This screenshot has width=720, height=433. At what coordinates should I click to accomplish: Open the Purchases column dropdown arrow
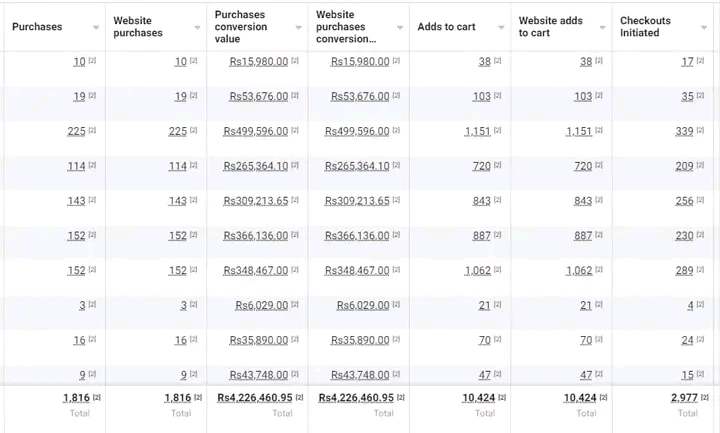click(x=96, y=28)
